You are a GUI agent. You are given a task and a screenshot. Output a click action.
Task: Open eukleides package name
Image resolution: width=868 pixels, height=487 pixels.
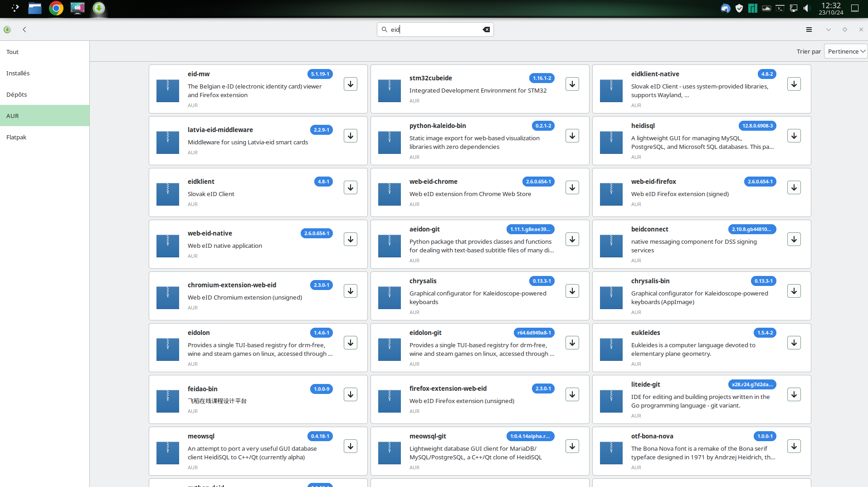tap(646, 333)
